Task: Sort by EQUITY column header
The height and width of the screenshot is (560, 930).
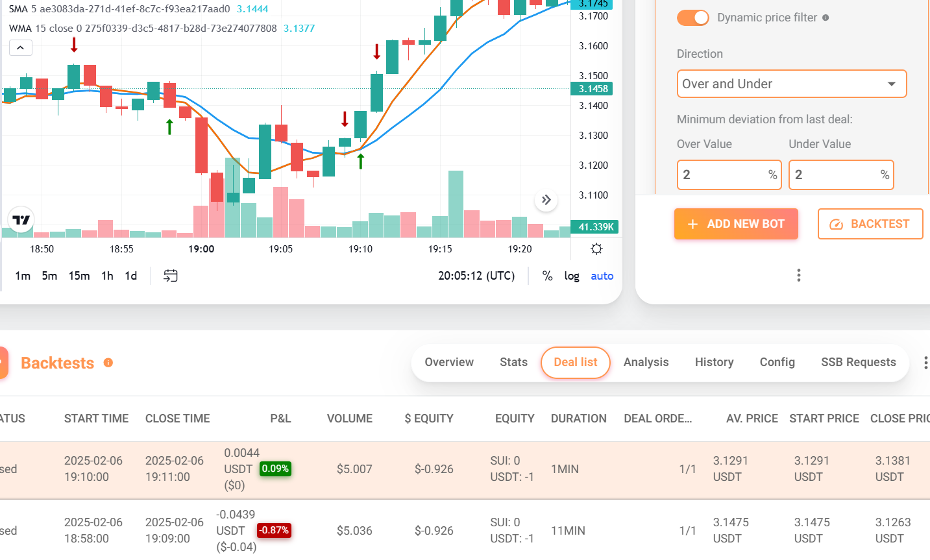Action: pyautogui.click(x=515, y=419)
